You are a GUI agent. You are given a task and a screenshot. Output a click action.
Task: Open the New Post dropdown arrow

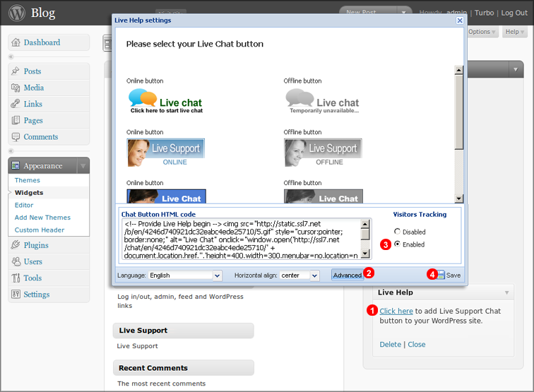click(403, 12)
